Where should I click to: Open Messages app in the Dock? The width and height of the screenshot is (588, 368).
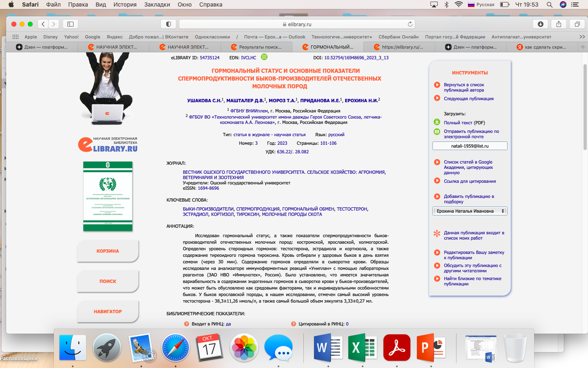point(278,348)
